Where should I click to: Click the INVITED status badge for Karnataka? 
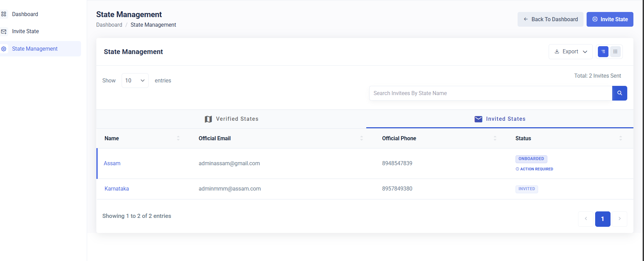pyautogui.click(x=526, y=189)
